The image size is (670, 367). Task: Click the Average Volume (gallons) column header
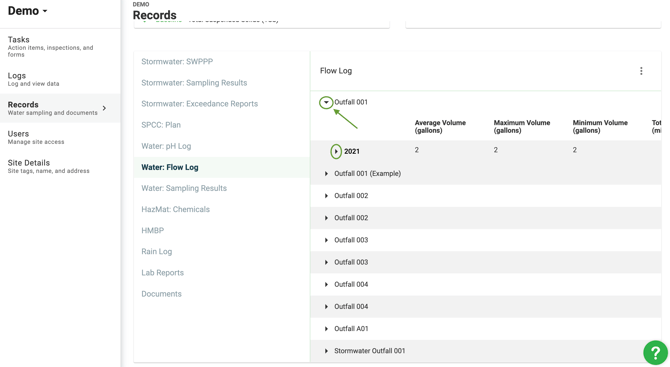click(x=440, y=126)
